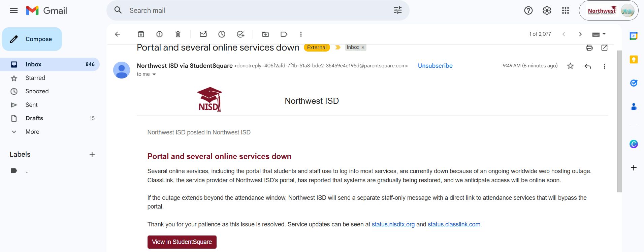
Task: Print the email with the printer icon
Action: tap(589, 48)
